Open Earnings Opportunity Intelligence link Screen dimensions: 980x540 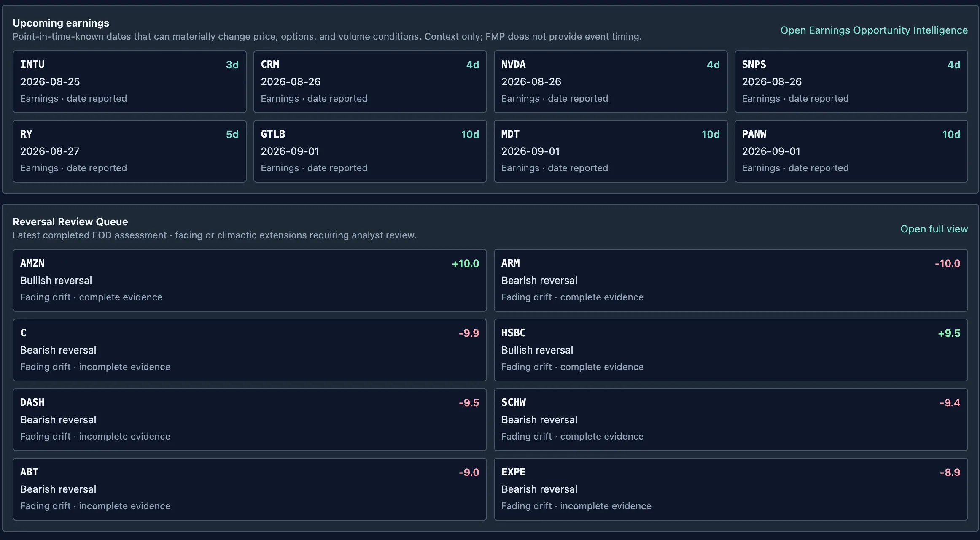(x=874, y=30)
